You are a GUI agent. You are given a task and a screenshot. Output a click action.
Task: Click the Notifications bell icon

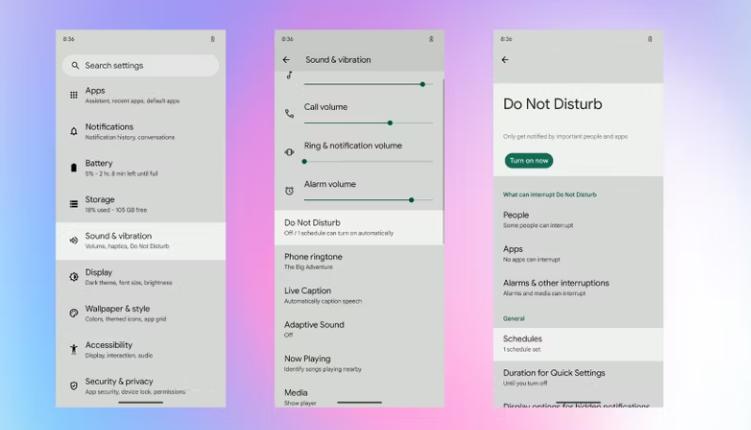(74, 131)
